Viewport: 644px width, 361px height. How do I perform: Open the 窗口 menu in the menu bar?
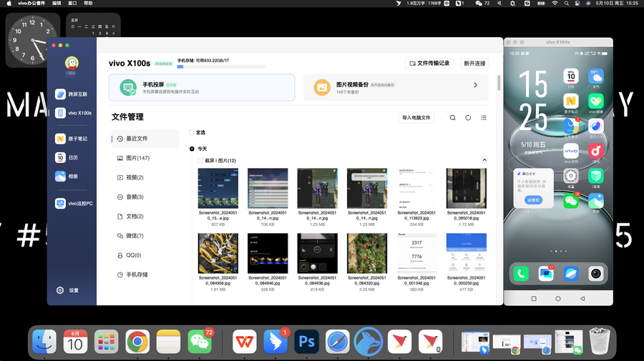tap(72, 4)
